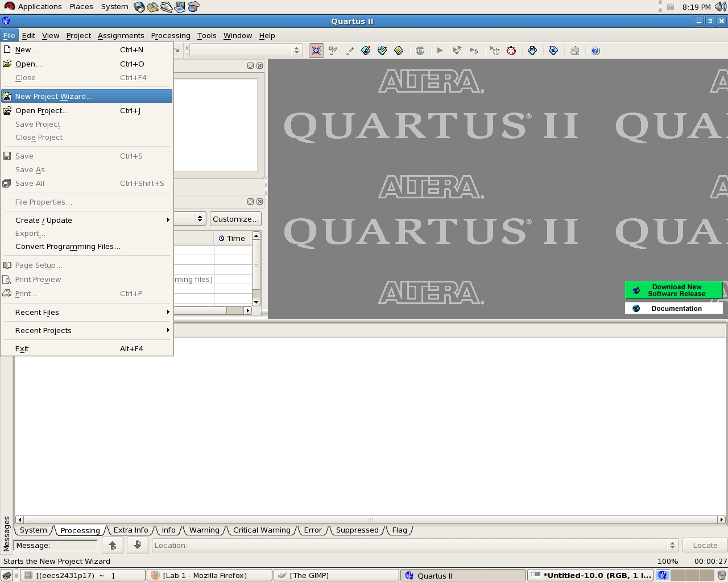Click the Red Hat Applications menu
Image resolution: width=728 pixels, height=582 pixels.
[x=33, y=7]
